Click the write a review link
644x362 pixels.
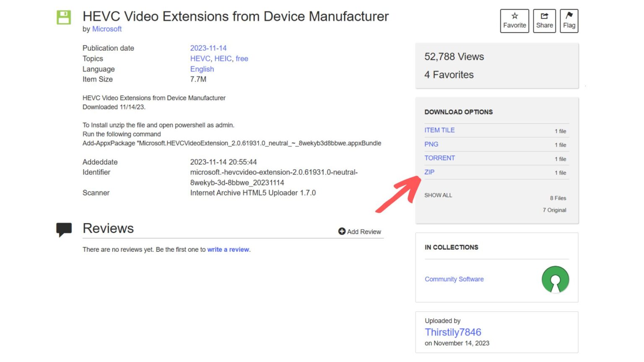click(x=228, y=249)
